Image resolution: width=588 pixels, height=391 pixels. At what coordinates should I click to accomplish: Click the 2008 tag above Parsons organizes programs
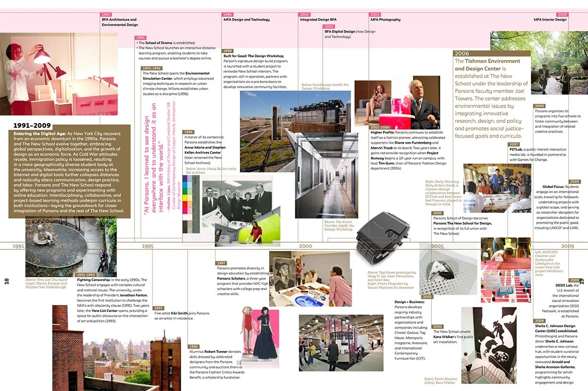pos(539,106)
